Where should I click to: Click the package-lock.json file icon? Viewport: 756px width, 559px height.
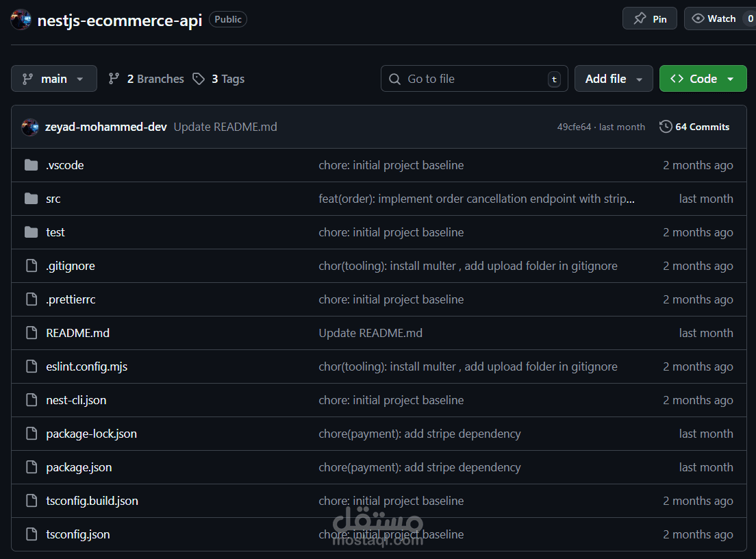coord(32,434)
